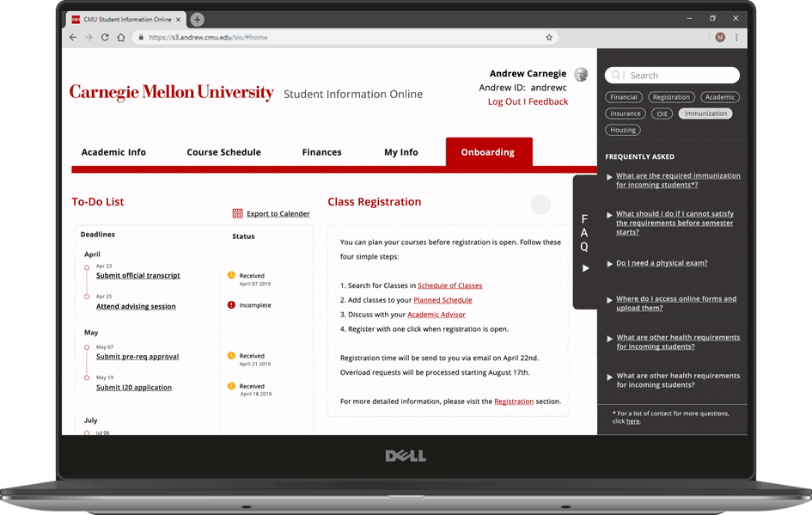Click the Apr 23 timeline marker

tap(87, 268)
